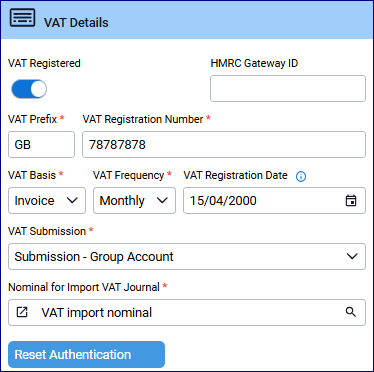Open the VAT Basis dropdown showing Invoice
This screenshot has height=372, width=374.
[47, 200]
